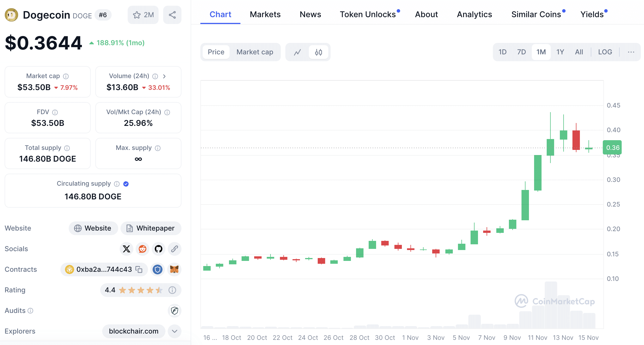Click the 0.36 current price marker
Screen dimensions: 644x345
612,148
